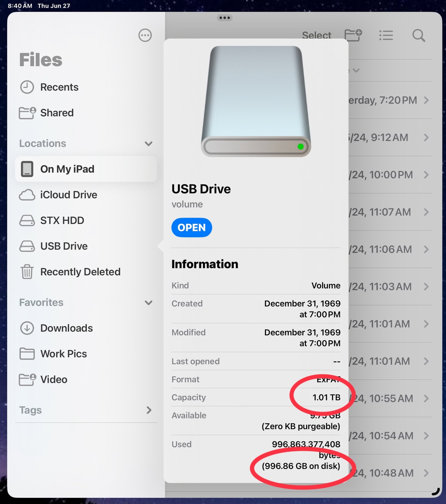
Task: Tap the new folder icon in toolbar
Action: (353, 35)
